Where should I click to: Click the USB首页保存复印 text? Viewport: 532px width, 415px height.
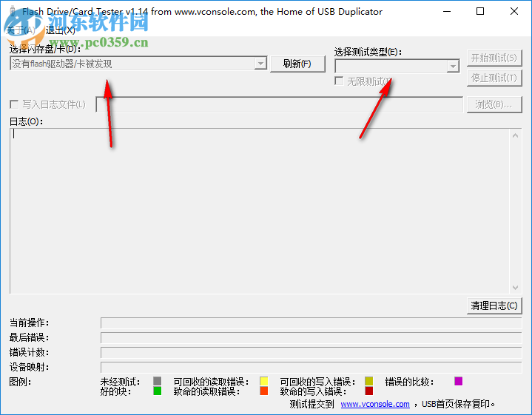tap(458, 404)
